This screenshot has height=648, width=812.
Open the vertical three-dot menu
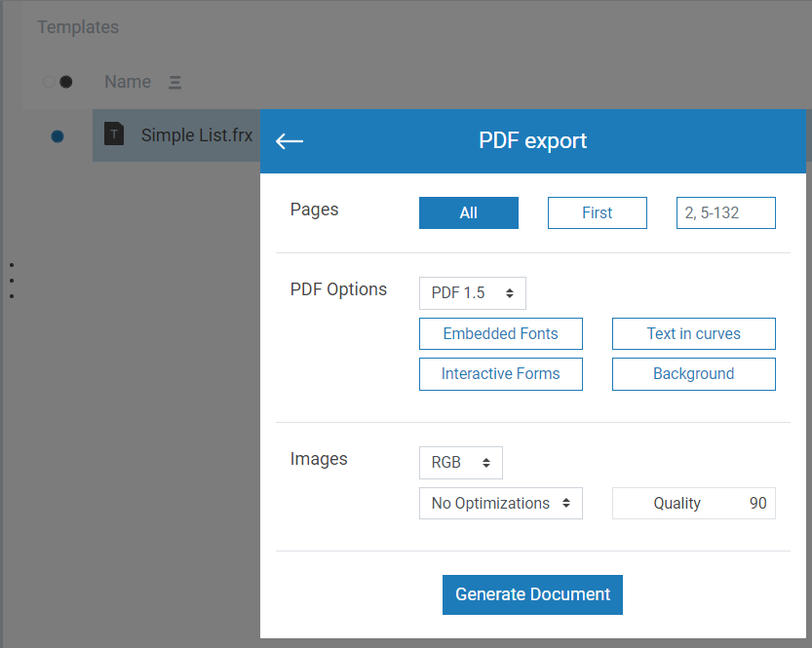(11, 280)
